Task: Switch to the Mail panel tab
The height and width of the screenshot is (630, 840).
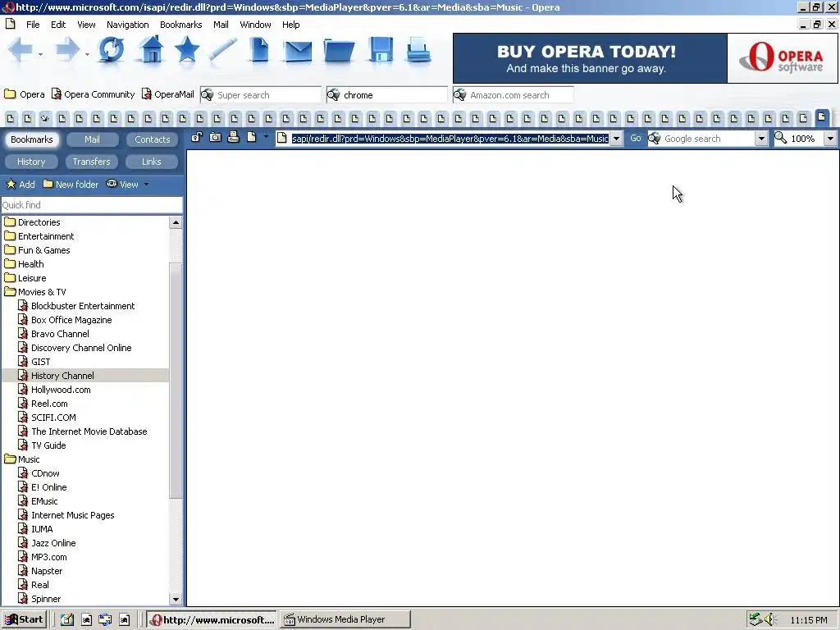Action: 92,139
